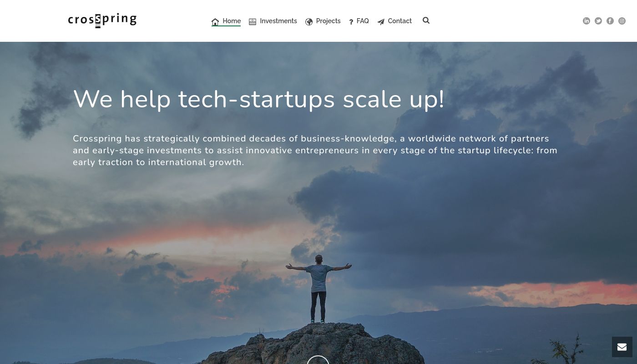This screenshot has width=637, height=364.
Task: Click the Crosspring description paragraph text
Action: (x=315, y=150)
